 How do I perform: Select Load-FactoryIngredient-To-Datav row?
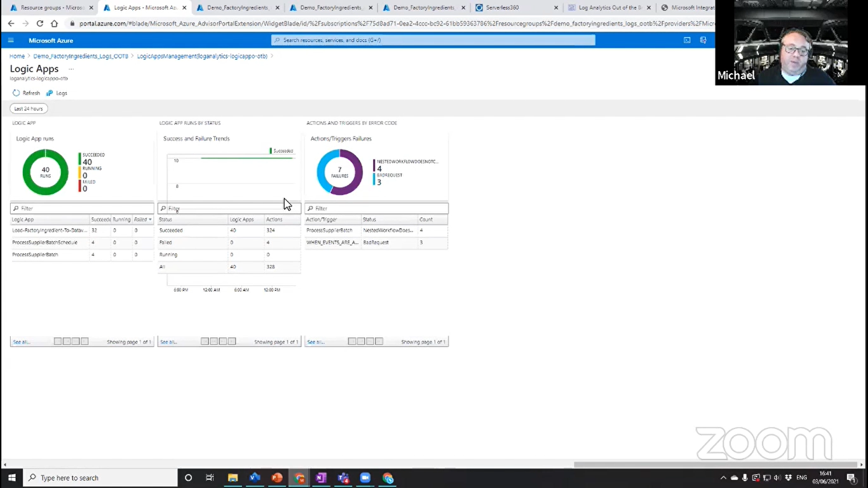pos(82,230)
